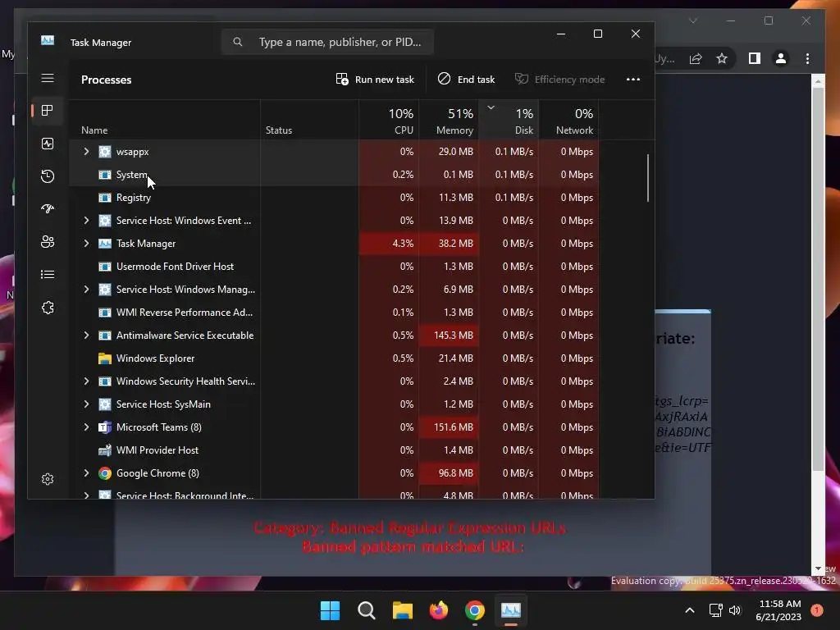Expand Google Chrome (8) group
This screenshot has height=630, width=840.
[86, 473]
